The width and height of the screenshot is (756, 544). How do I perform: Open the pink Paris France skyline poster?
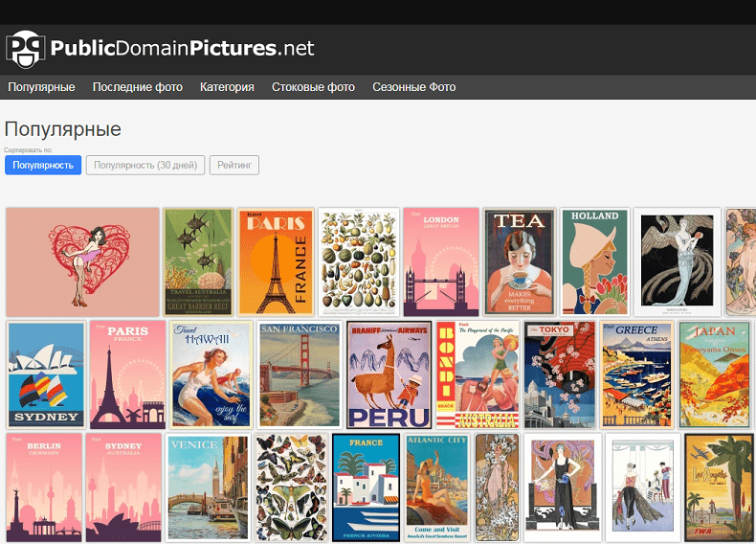pos(127,374)
